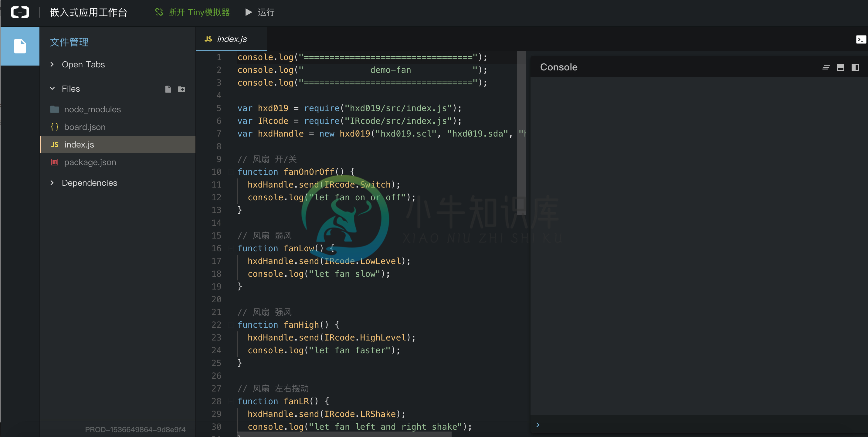Fold the fanLow function at line 16
Screen dimensions: 868x437
pyautogui.click(x=230, y=249)
